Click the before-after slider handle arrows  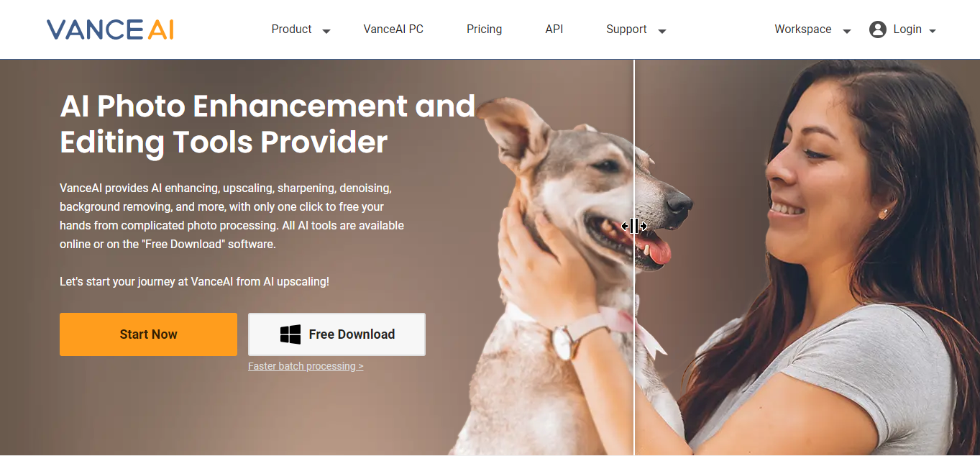pyautogui.click(x=634, y=227)
